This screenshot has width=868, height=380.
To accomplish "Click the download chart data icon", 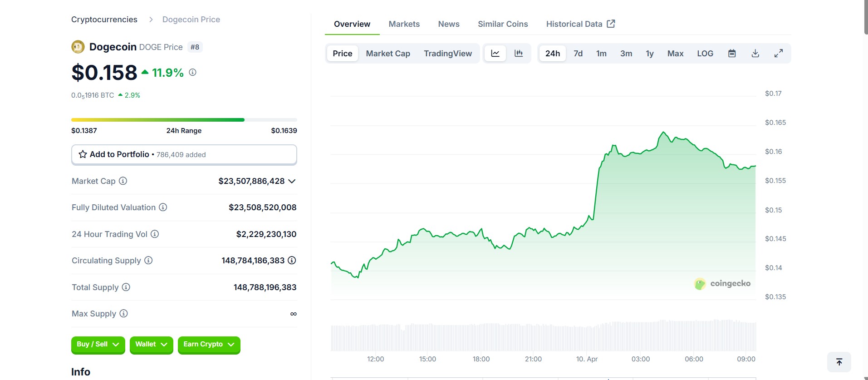I will [x=755, y=54].
